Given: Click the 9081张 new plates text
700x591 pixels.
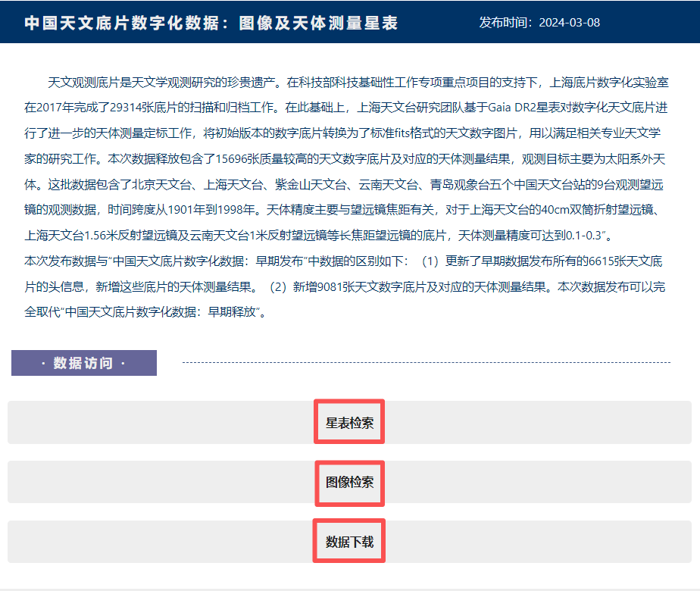Looking at the screenshot, I should click(329, 287).
